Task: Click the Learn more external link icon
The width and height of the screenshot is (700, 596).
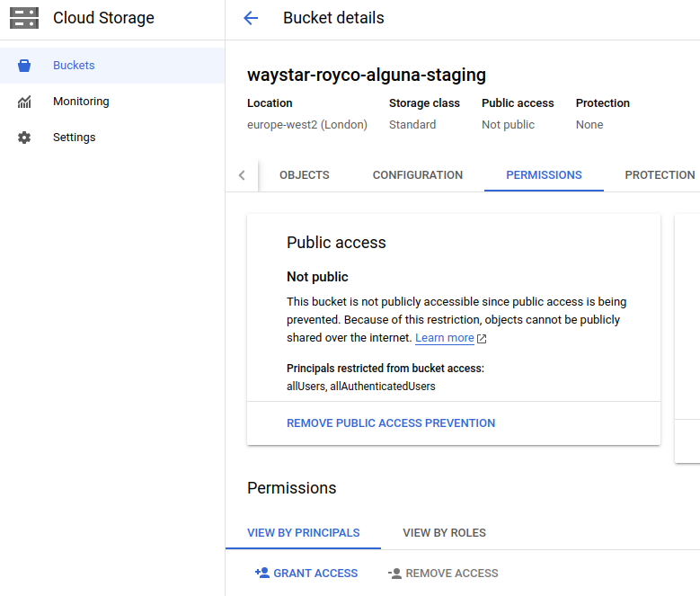Action: click(x=482, y=339)
